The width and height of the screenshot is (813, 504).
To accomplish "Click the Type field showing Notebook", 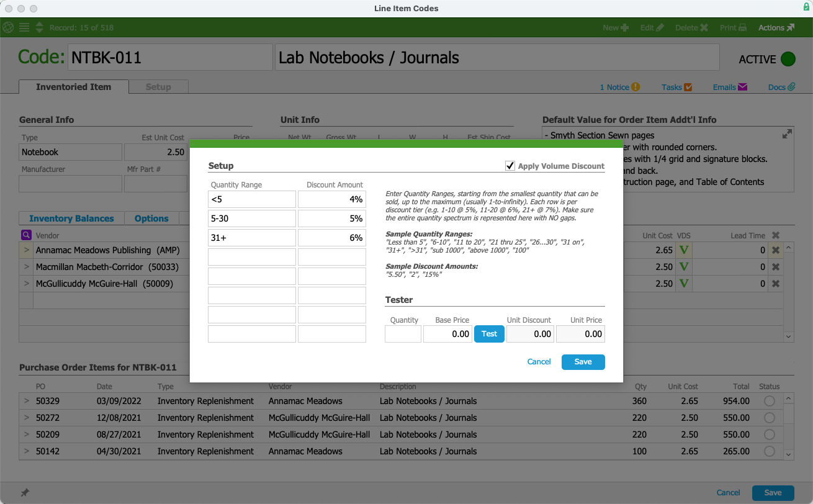I will point(71,152).
